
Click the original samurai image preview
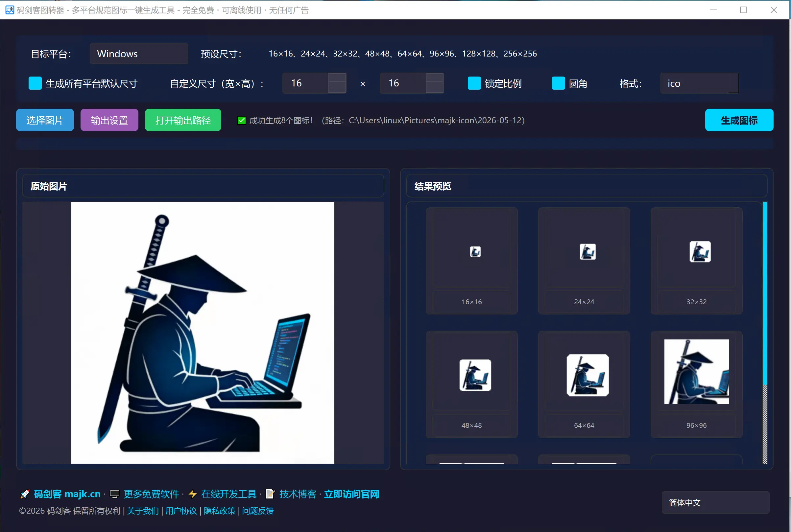click(x=203, y=333)
